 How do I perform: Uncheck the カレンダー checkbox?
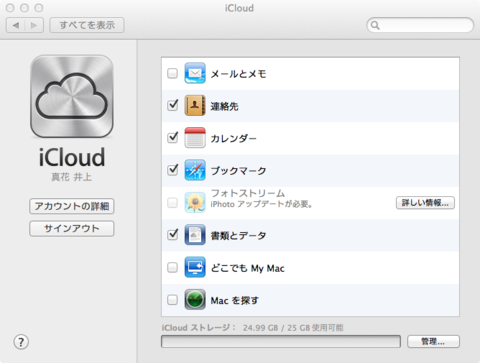click(172, 138)
